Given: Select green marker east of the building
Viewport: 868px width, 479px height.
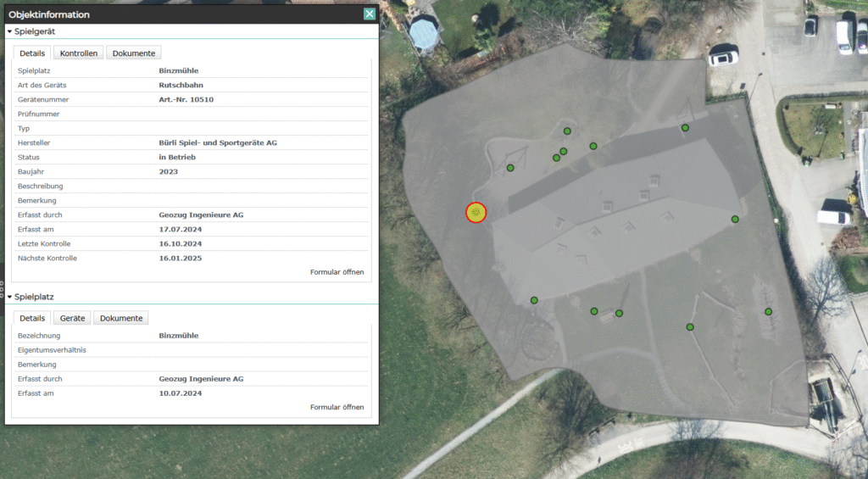Looking at the screenshot, I should (735, 220).
